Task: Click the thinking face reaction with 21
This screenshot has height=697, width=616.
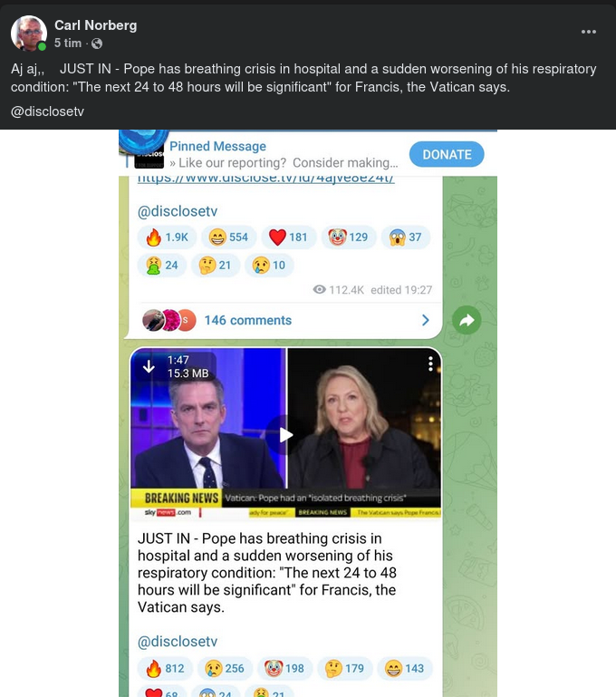Action: (x=216, y=266)
